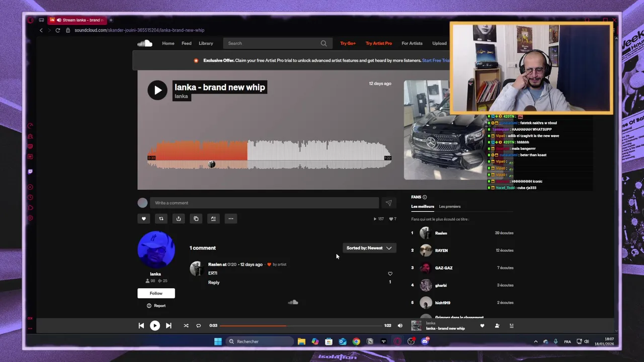Focus the Search input field
The width and height of the screenshot is (644, 362).
click(272, 43)
